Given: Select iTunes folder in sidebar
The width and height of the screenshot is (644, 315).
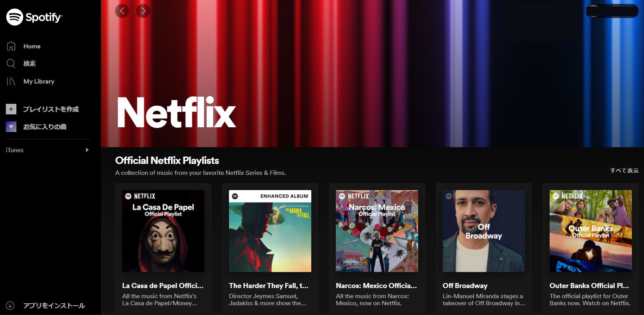Looking at the screenshot, I should point(15,150).
